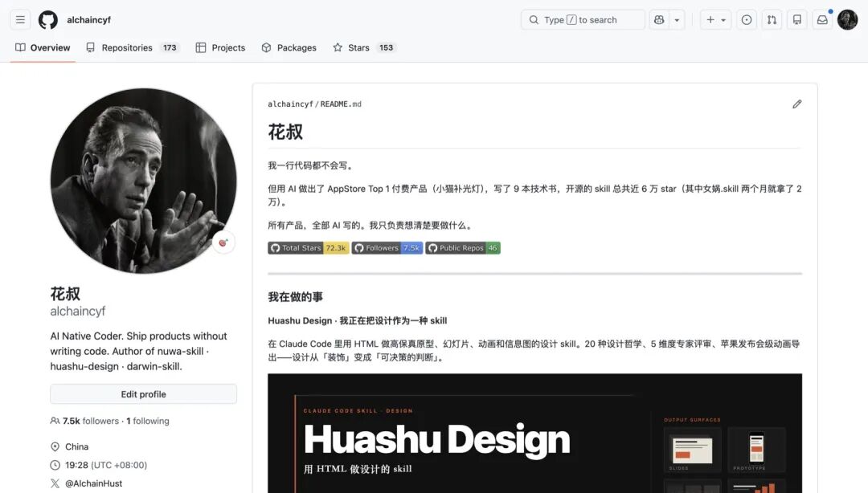Click the Repositories count '173'
The width and height of the screenshot is (868, 493).
click(170, 47)
